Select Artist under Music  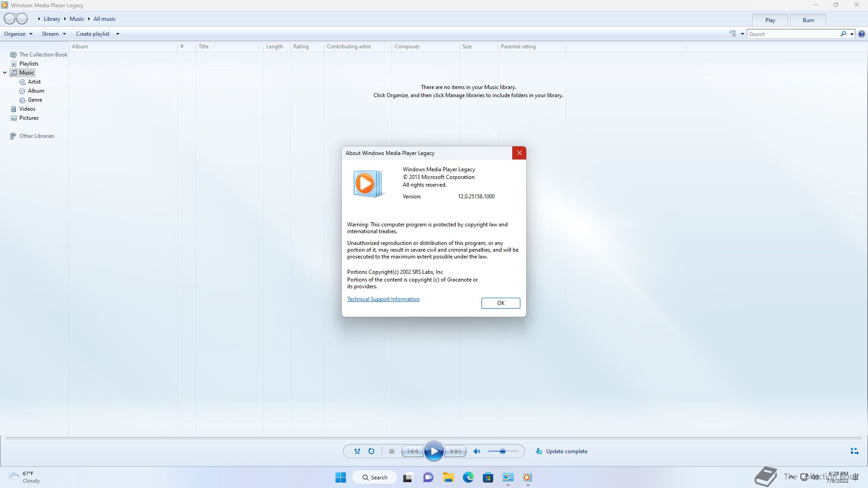coord(30,82)
